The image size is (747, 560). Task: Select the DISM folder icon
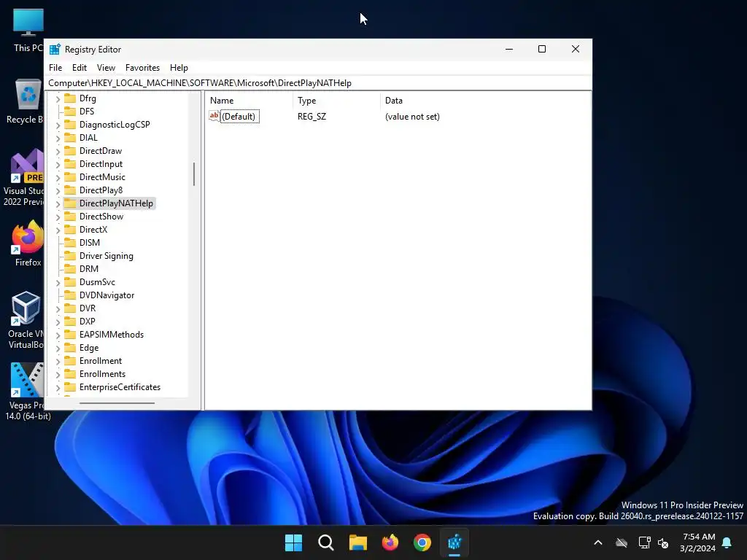pos(70,243)
